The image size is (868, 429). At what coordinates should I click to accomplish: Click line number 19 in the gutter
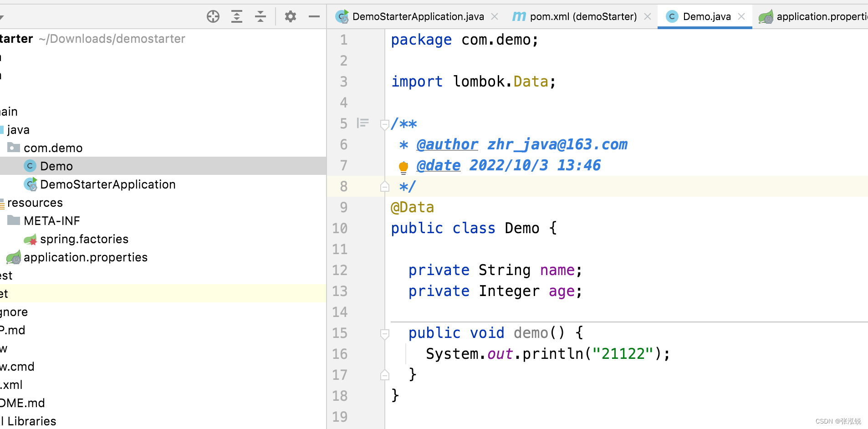[x=340, y=417]
